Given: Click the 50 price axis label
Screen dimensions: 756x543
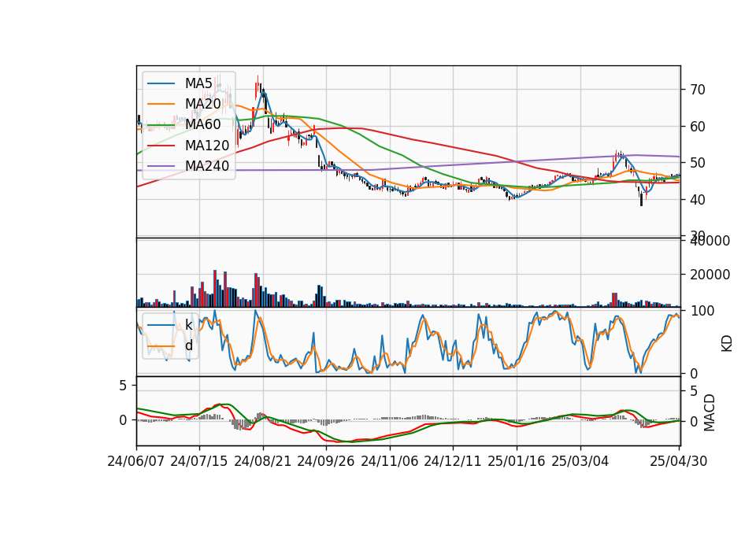Looking at the screenshot, I should (698, 163).
